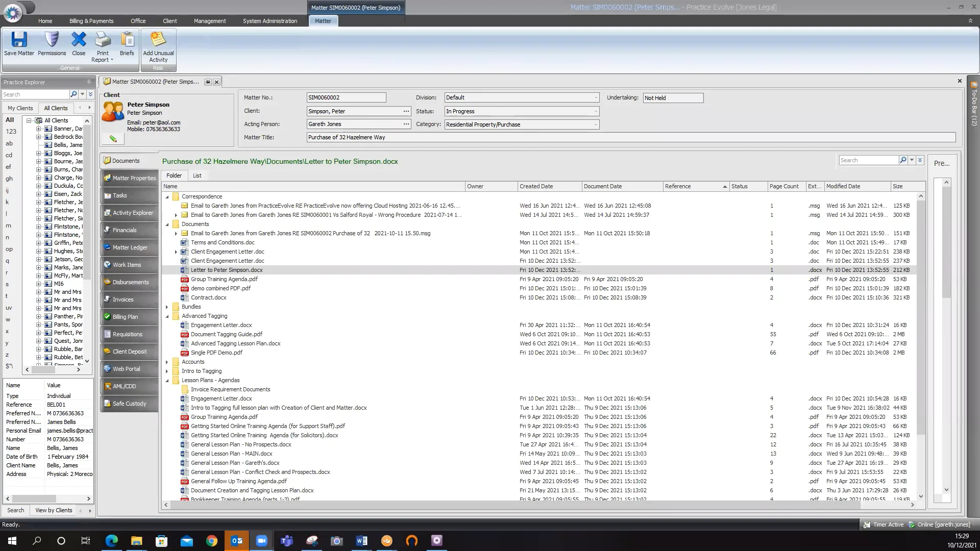Click the Save Matter icon
This screenshot has width=980, height=551.
(19, 40)
